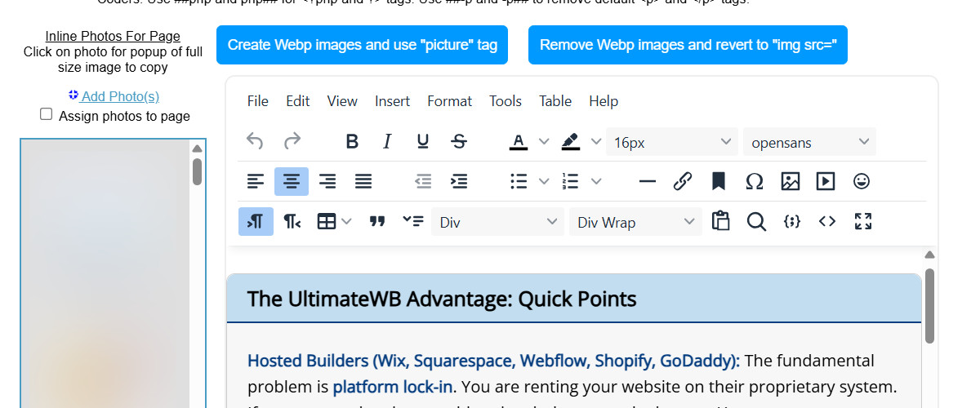980x408 pixels.
Task: Undo the last edit
Action: pyautogui.click(x=256, y=142)
